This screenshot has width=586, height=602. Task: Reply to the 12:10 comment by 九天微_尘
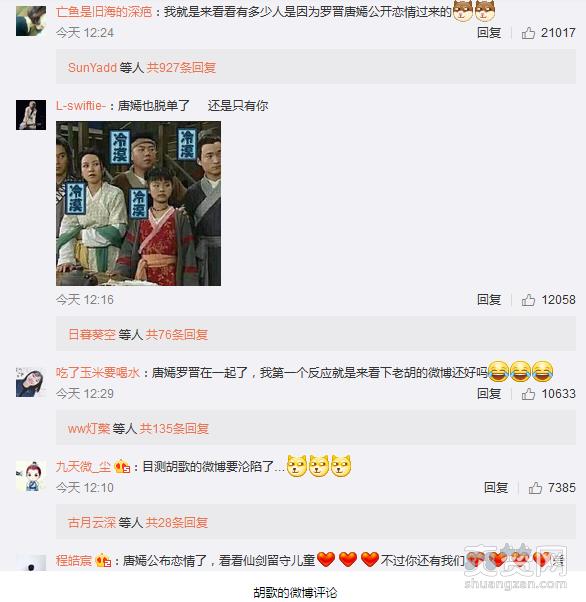coord(496,488)
